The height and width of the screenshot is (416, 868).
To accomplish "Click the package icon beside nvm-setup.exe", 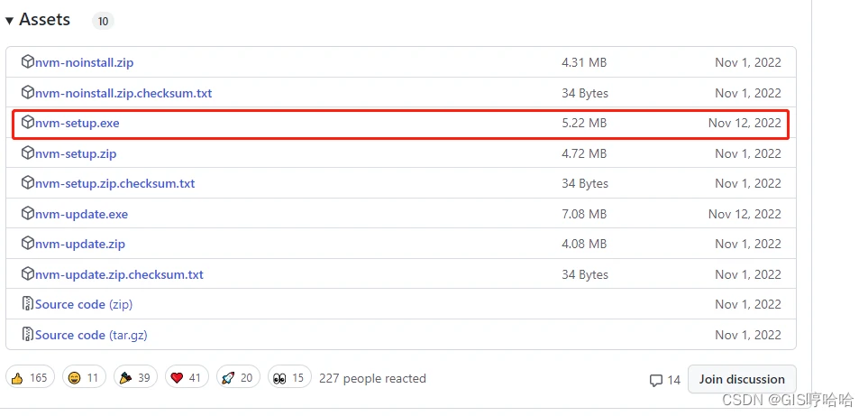I will [x=28, y=122].
